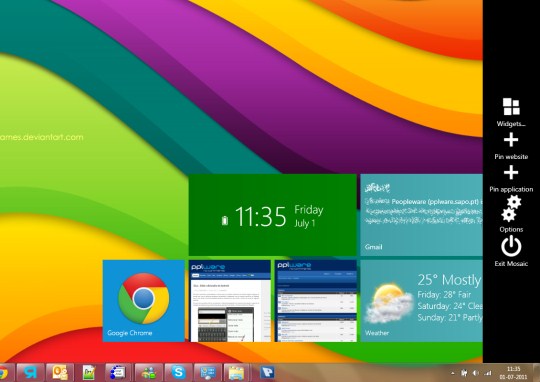Image resolution: width=540 pixels, height=382 pixels.
Task: Click 'Friday' day label in clock tile
Action: (309, 210)
